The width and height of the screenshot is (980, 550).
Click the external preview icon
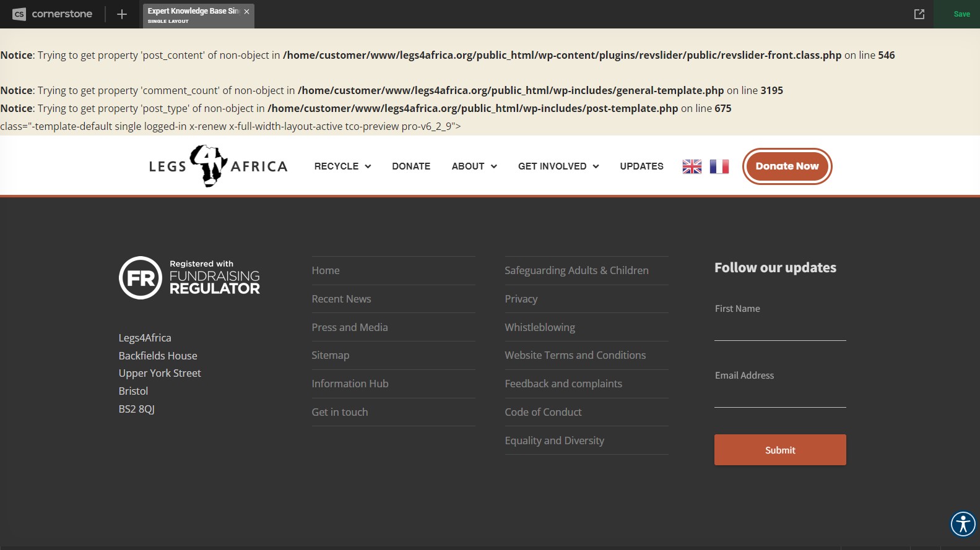coord(919,14)
